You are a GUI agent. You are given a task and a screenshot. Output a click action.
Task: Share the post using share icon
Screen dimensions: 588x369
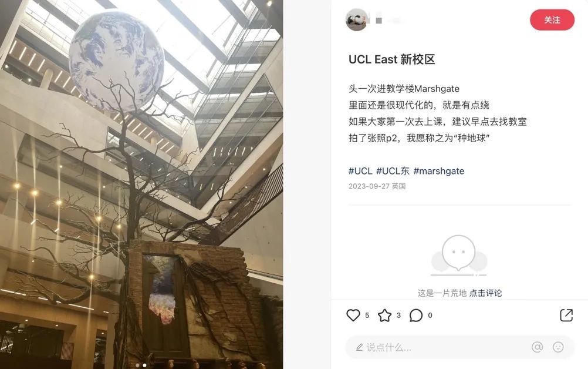point(566,316)
